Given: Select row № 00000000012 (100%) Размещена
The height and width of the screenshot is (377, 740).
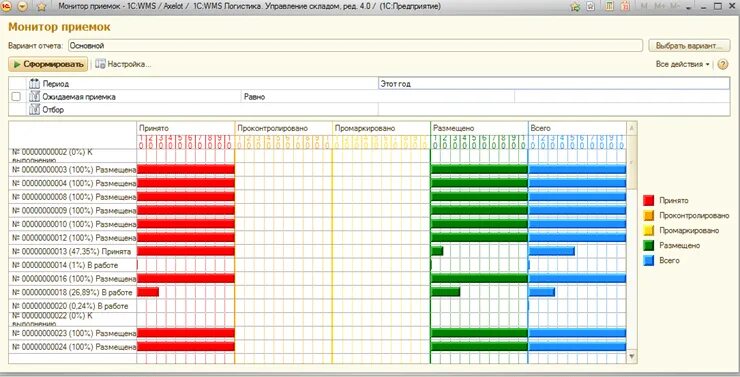Looking at the screenshot, I should point(74,237).
